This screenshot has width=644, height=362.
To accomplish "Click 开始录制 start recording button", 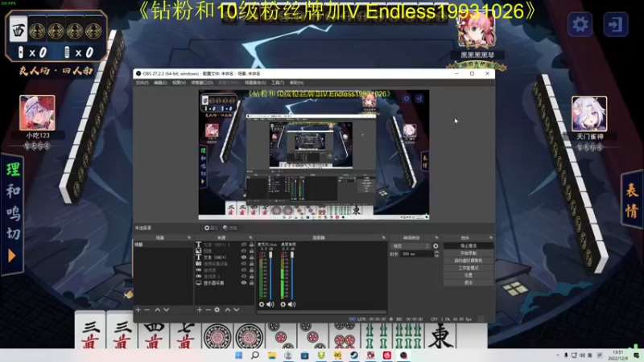I will tap(469, 253).
